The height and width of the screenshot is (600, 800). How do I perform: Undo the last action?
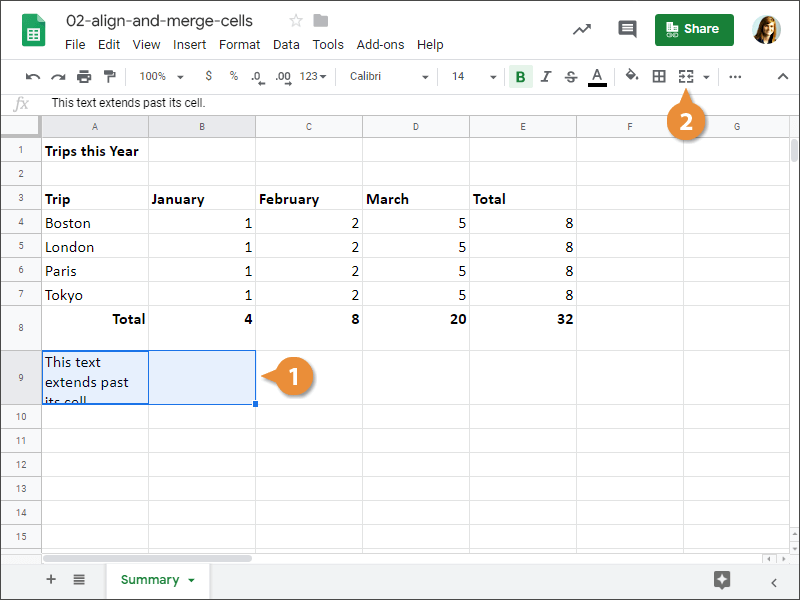pyautogui.click(x=33, y=76)
